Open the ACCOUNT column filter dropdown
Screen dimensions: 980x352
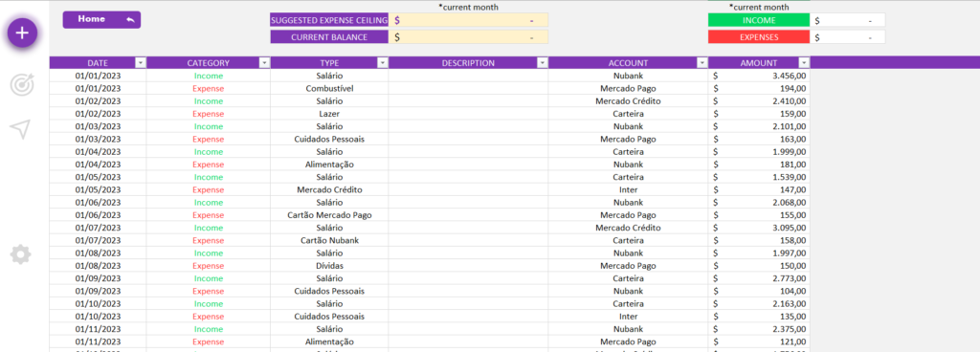tap(702, 63)
